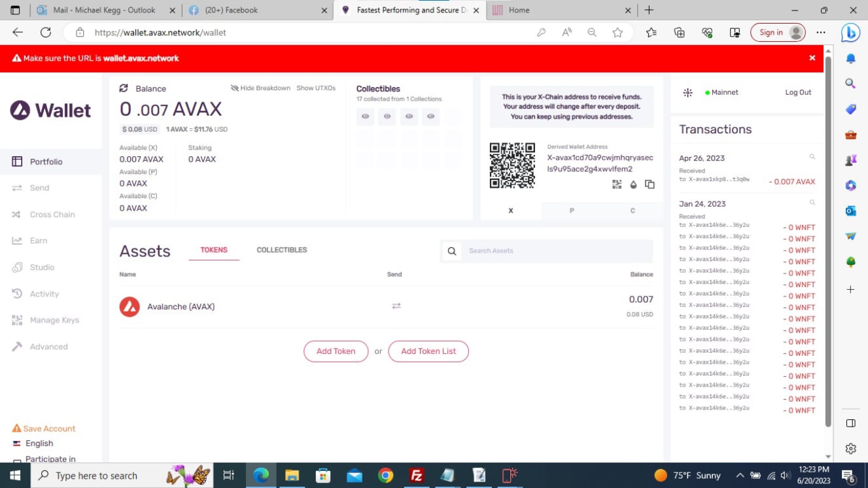Open Read aloud in address bar
The height and width of the screenshot is (488, 868).
coord(566,33)
